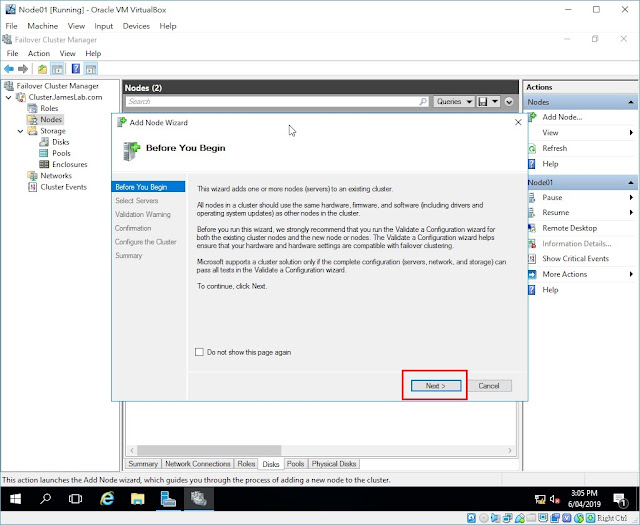Click the Up one level folder icon
This screenshot has width=640, height=525.
coord(42,69)
